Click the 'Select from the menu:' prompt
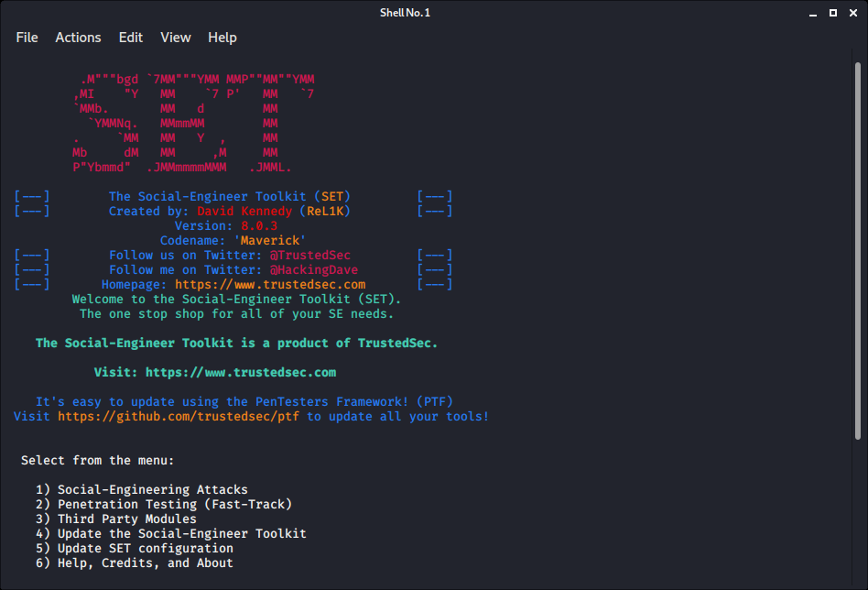This screenshot has height=590, width=868. point(97,461)
